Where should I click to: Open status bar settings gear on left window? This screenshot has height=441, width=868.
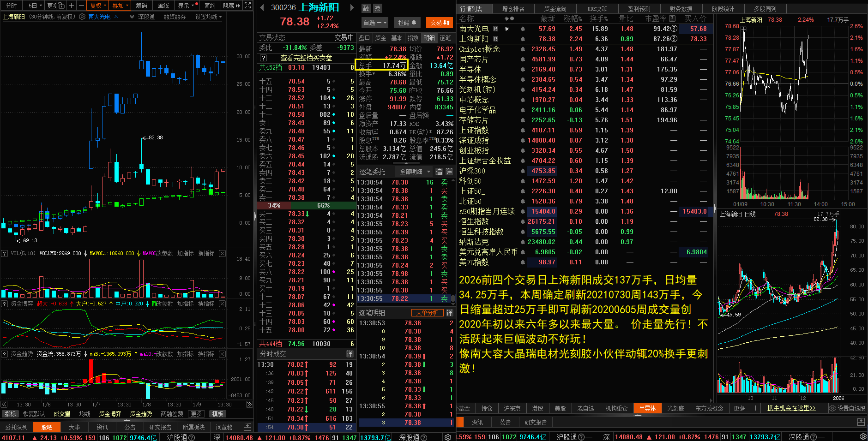(447, 437)
